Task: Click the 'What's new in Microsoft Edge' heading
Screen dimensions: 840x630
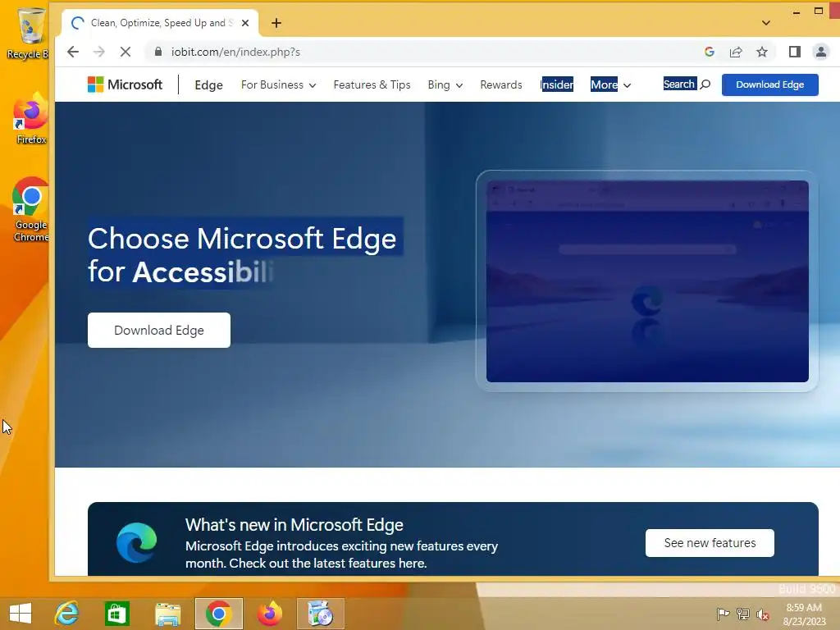Action: coord(294,525)
